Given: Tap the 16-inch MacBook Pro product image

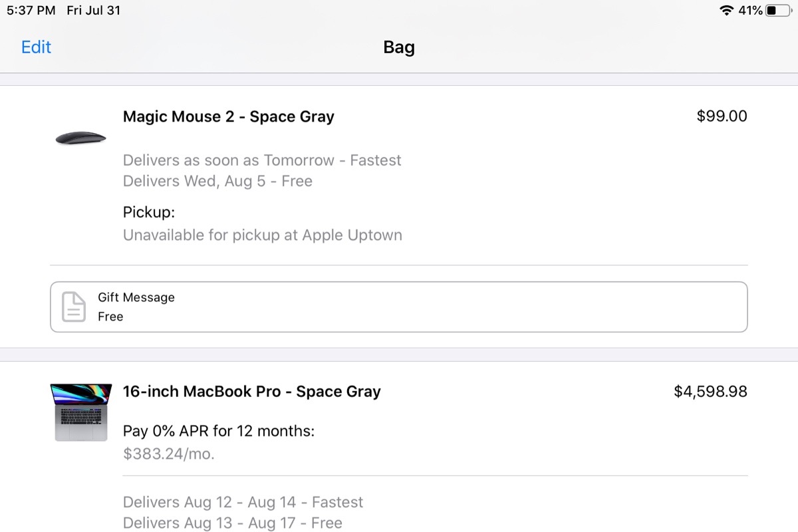Looking at the screenshot, I should (x=80, y=412).
